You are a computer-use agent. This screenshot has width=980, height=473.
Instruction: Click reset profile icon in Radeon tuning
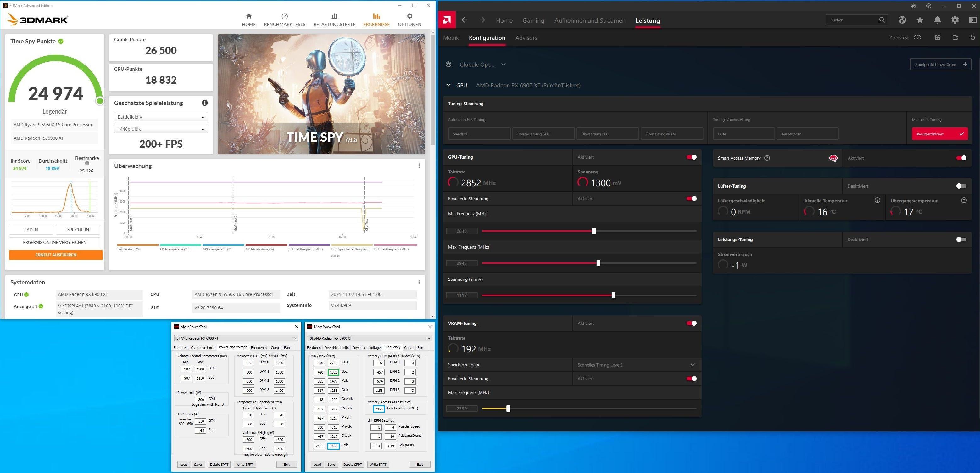point(972,37)
